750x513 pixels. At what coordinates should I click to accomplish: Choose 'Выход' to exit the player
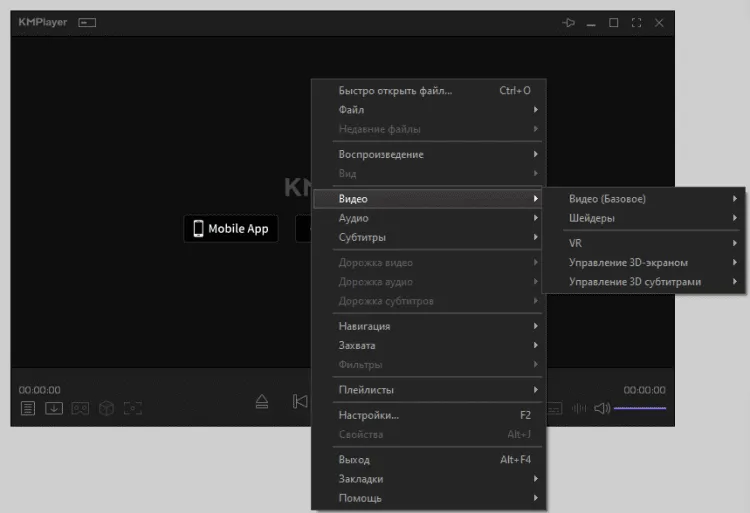click(x=429, y=459)
